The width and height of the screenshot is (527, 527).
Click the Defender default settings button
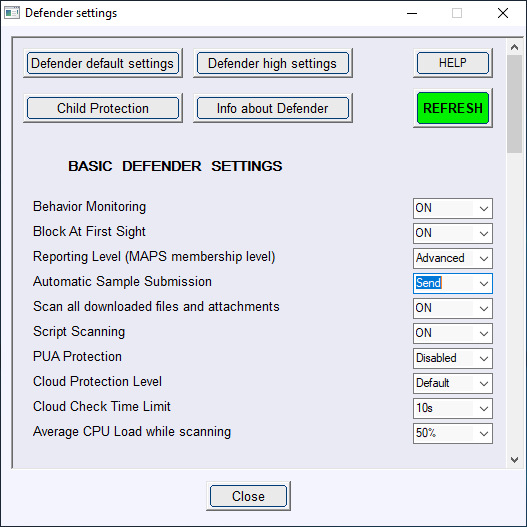(103, 63)
